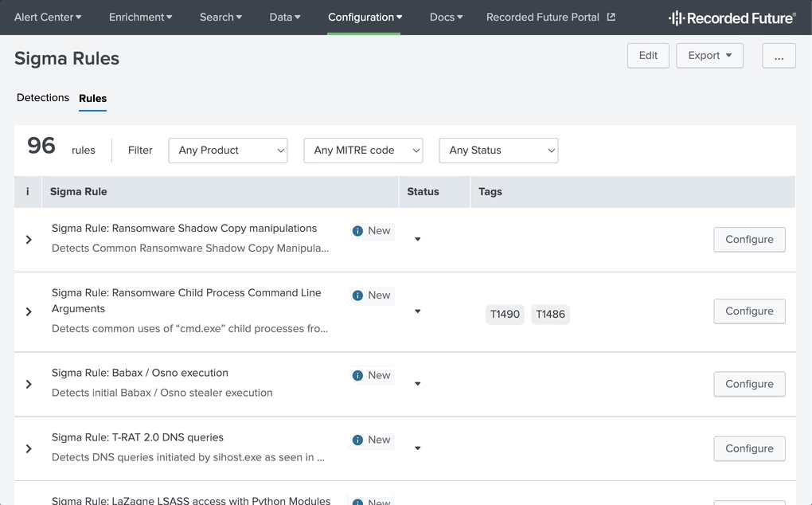Image resolution: width=812 pixels, height=505 pixels.
Task: Open the Alert Center menu
Action: click(x=48, y=17)
